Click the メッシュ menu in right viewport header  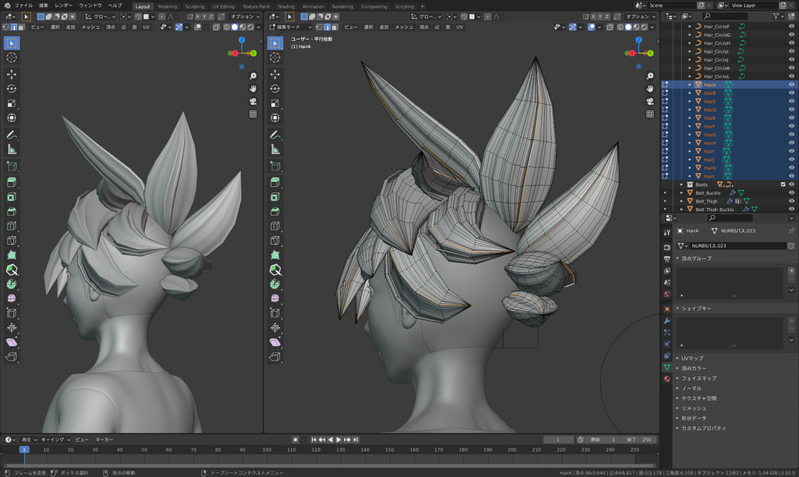tap(403, 27)
